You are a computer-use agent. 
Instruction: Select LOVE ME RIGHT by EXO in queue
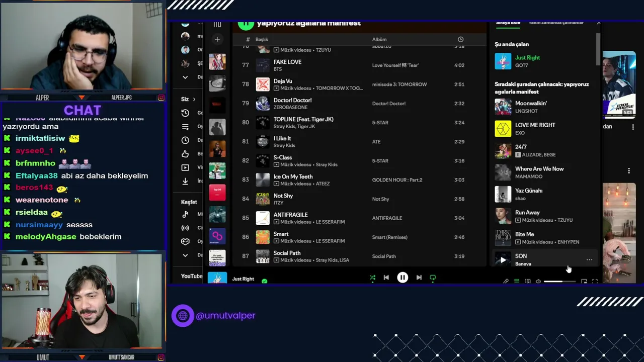[546, 129]
